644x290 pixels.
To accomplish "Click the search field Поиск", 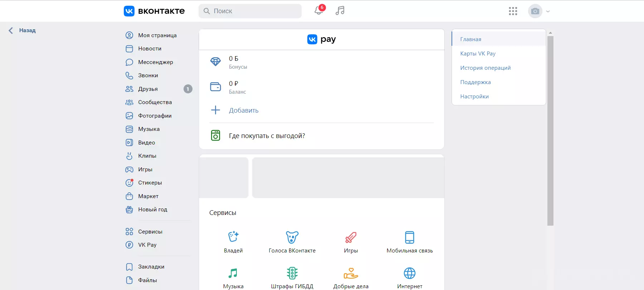I will 250,11.
